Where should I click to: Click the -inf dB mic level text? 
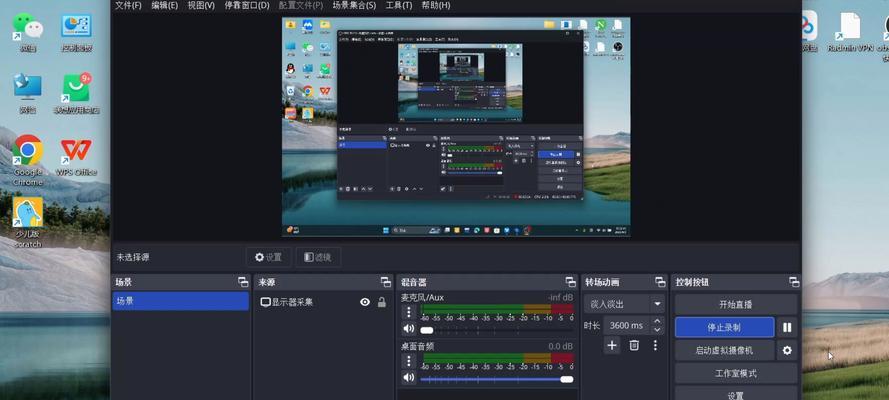tap(560, 297)
